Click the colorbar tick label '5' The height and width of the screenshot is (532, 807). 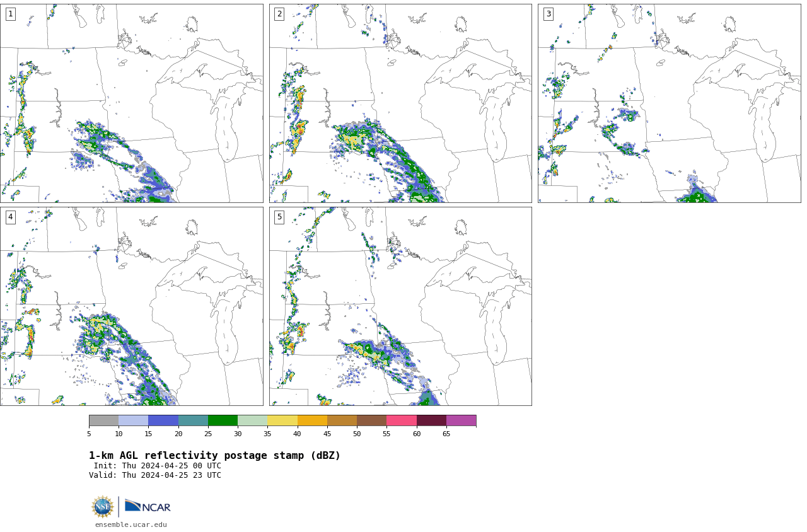[89, 434]
